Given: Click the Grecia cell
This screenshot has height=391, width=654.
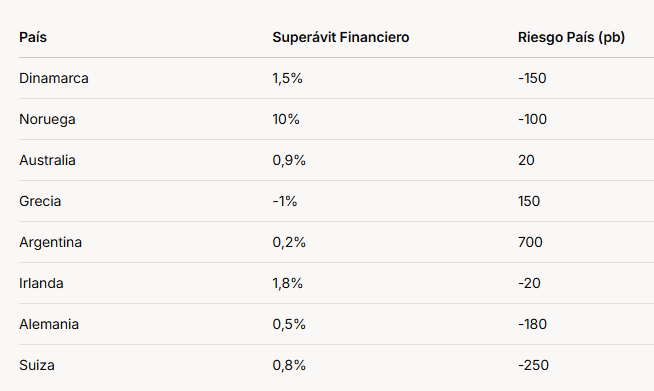Looking at the screenshot, I should point(40,201).
